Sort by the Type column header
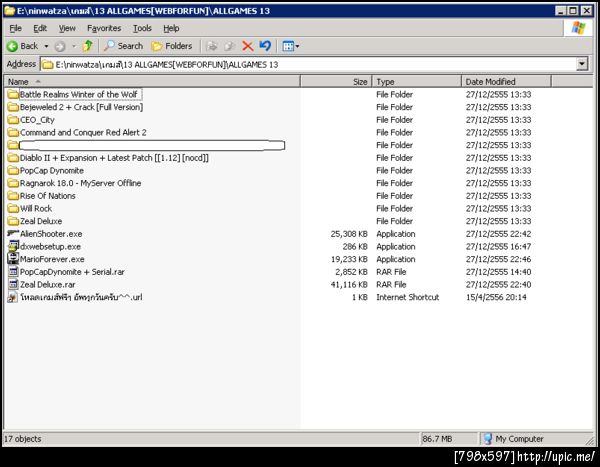This screenshot has width=600, height=467. [417, 82]
